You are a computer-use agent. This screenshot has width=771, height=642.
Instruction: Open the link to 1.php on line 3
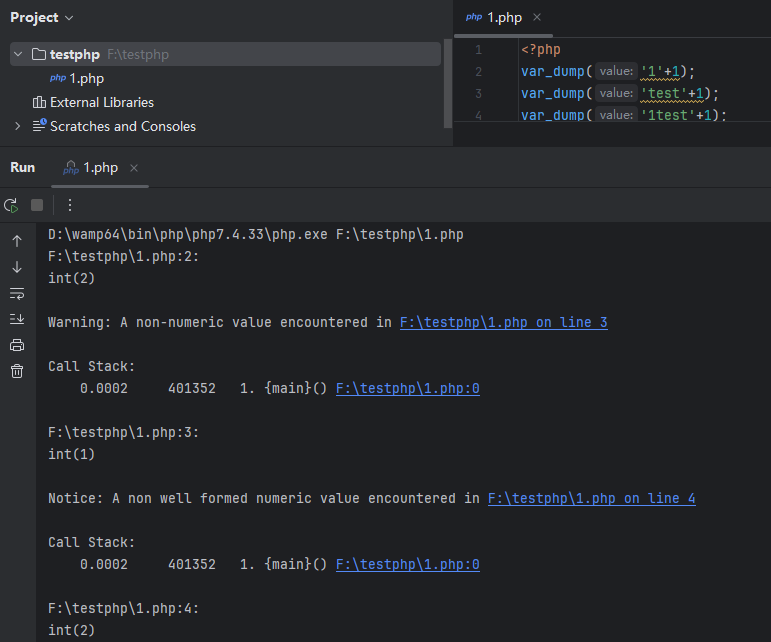[503, 322]
